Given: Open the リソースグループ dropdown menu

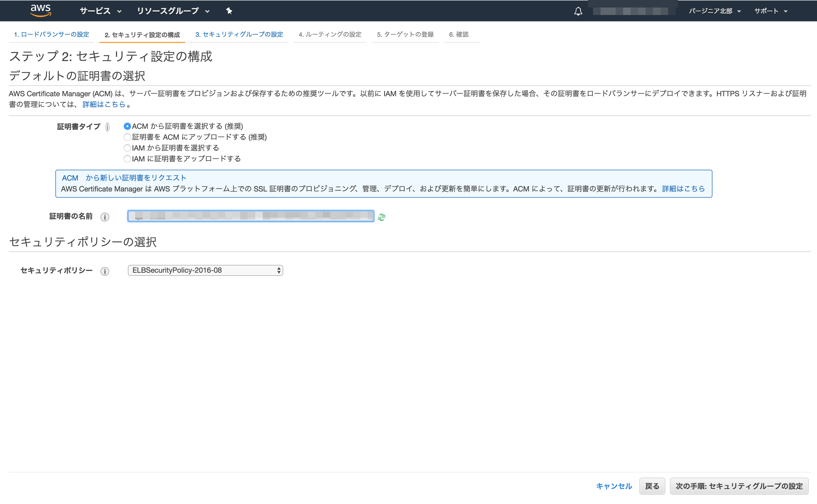Looking at the screenshot, I should pyautogui.click(x=173, y=11).
